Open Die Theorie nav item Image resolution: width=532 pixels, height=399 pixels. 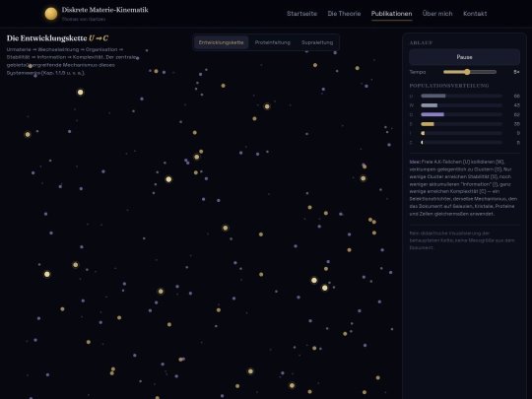pos(344,14)
